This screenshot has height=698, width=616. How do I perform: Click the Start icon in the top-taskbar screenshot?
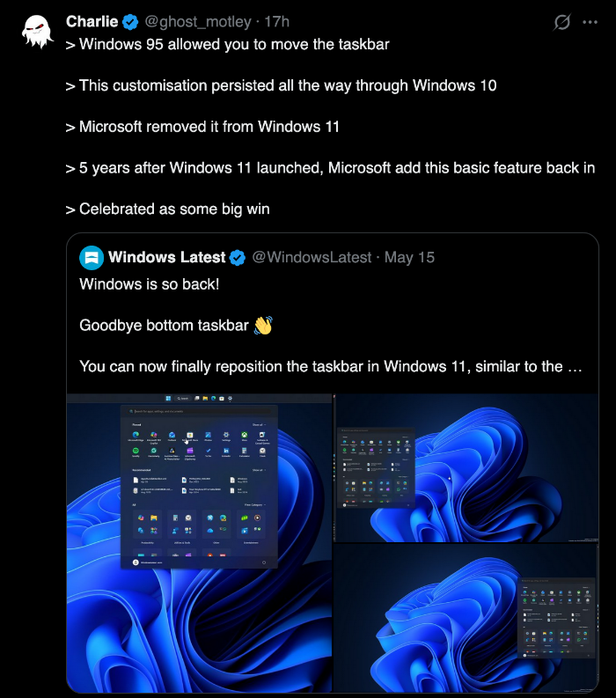168,399
